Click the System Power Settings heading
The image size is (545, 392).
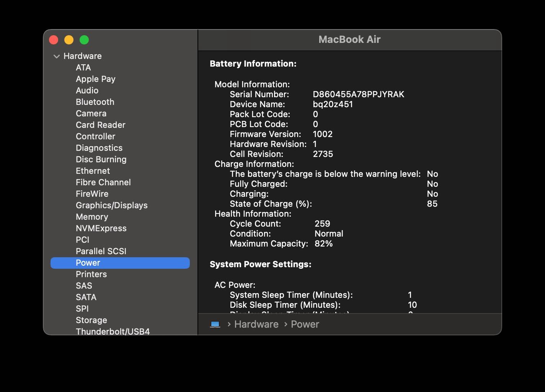(261, 264)
